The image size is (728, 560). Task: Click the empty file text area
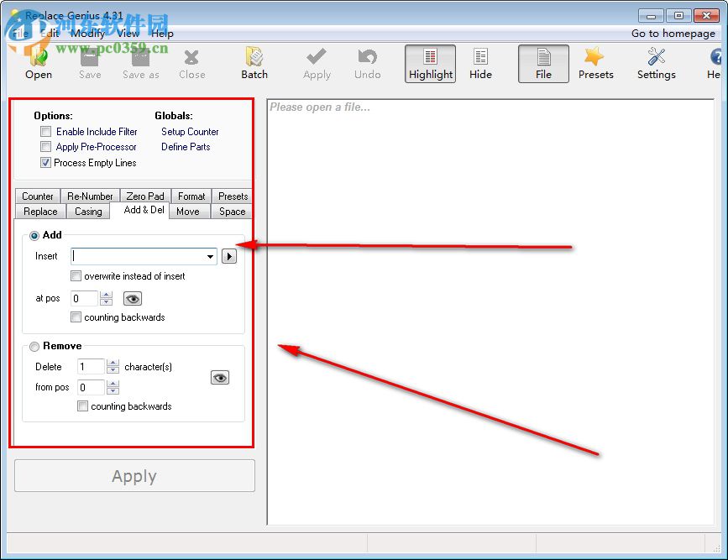(x=490, y=312)
